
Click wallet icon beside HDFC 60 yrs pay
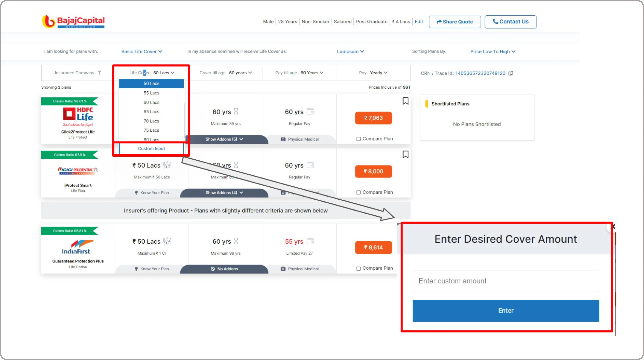click(310, 111)
